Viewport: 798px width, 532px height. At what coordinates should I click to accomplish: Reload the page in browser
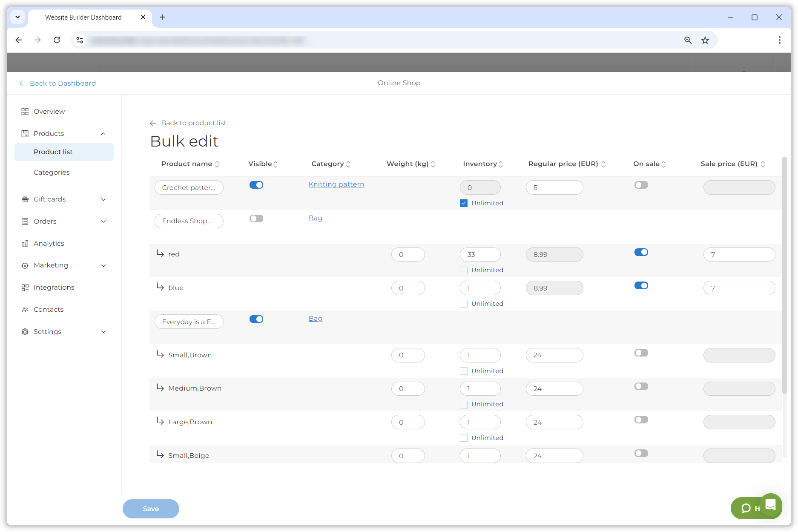pyautogui.click(x=57, y=40)
